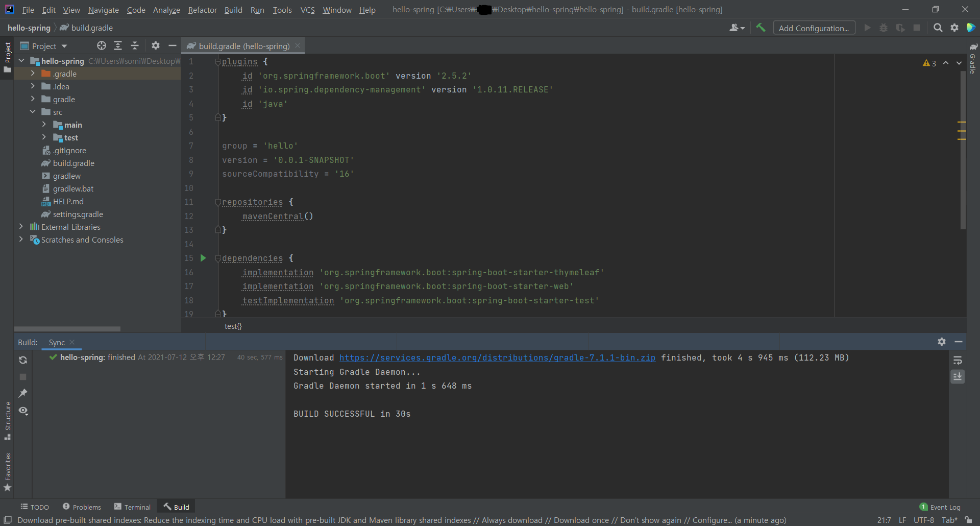Click the 21:7 caret position indicator
This screenshot has width=980, height=526.
pos(884,520)
